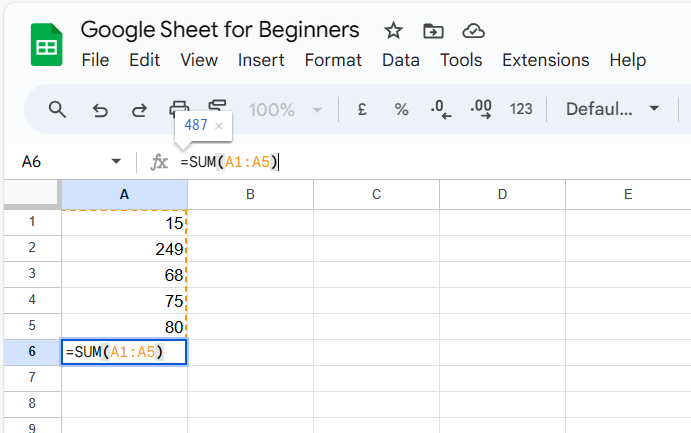Image resolution: width=691 pixels, height=433 pixels.
Task: Open the Data menu
Action: coord(401,60)
